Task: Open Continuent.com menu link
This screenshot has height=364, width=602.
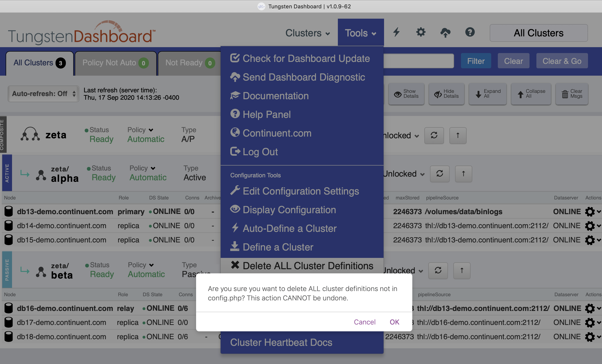Action: pyautogui.click(x=302, y=133)
